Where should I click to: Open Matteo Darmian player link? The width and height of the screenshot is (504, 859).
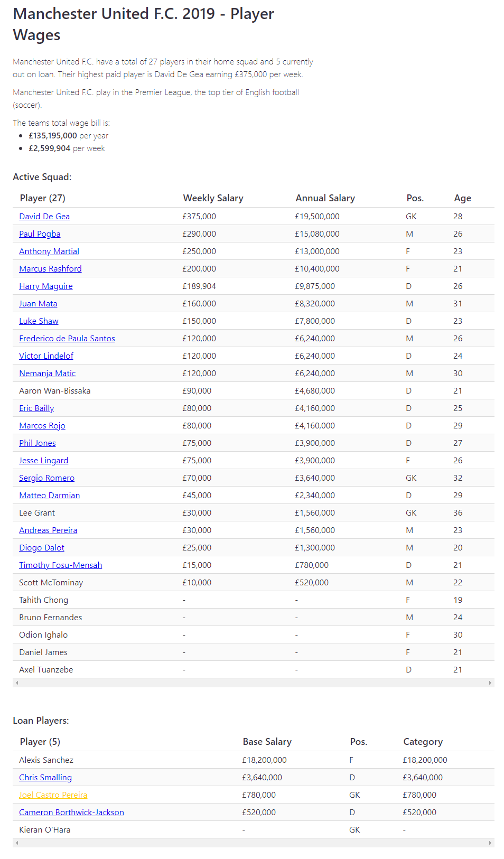[49, 495]
